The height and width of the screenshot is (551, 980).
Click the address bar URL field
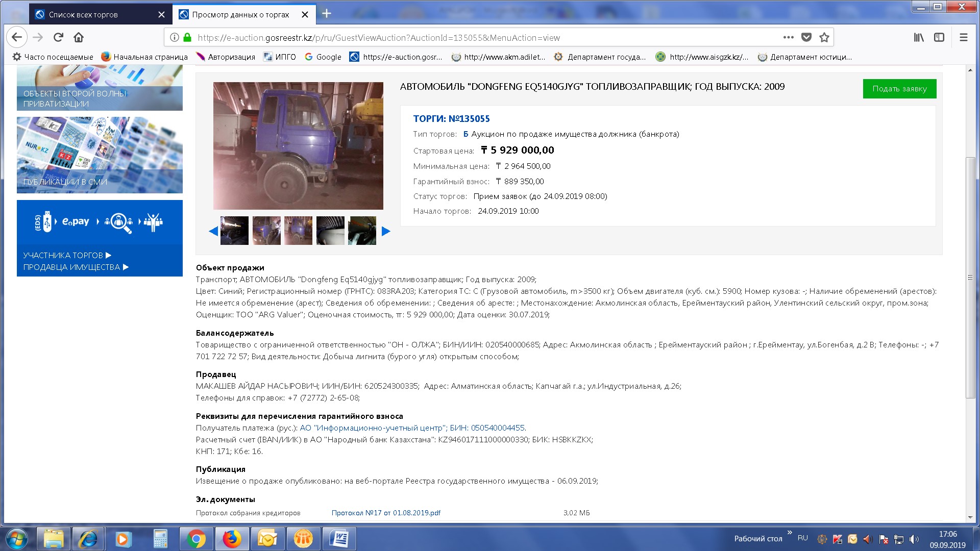pos(378,38)
